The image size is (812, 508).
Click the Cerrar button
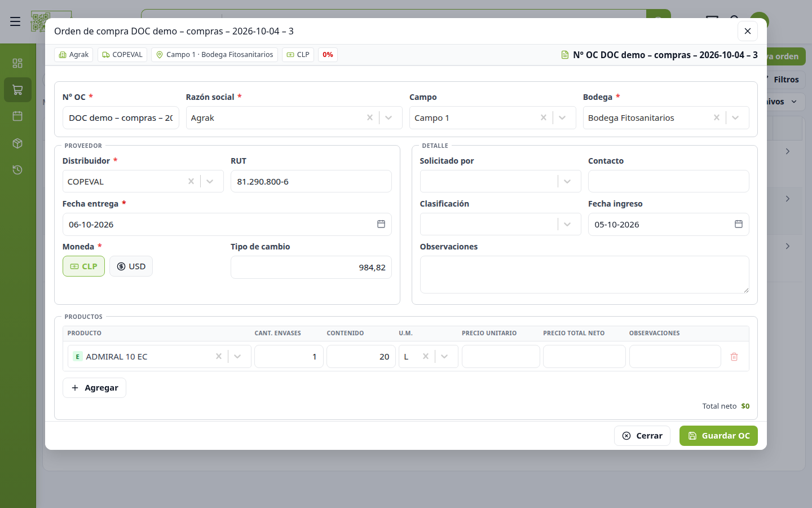642,436
